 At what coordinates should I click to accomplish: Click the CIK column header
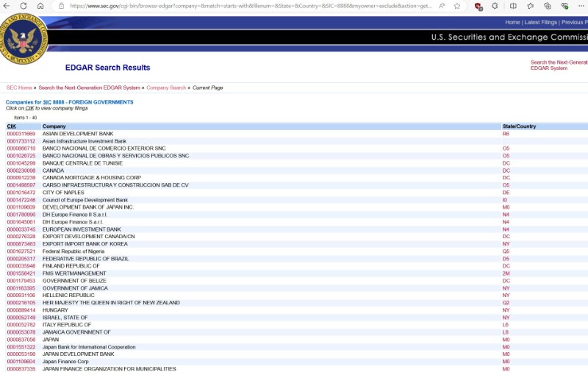click(11, 126)
